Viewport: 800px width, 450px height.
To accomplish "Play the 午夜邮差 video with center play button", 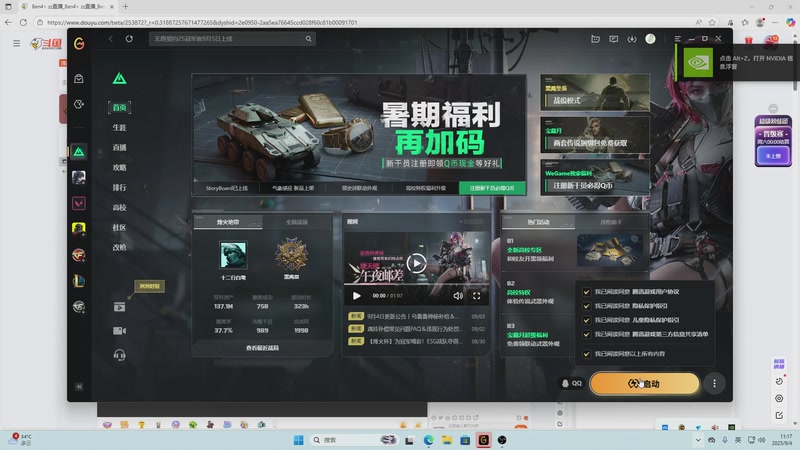I will (416, 263).
